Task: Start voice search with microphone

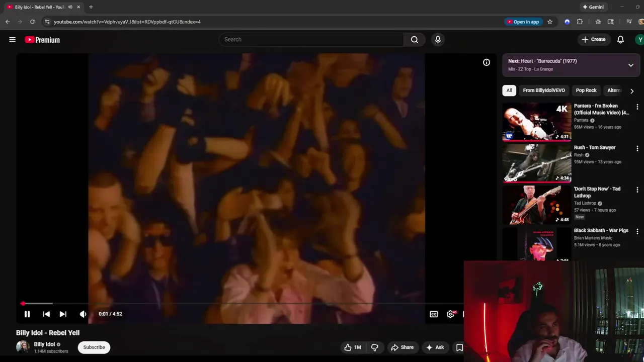Action: click(x=438, y=39)
